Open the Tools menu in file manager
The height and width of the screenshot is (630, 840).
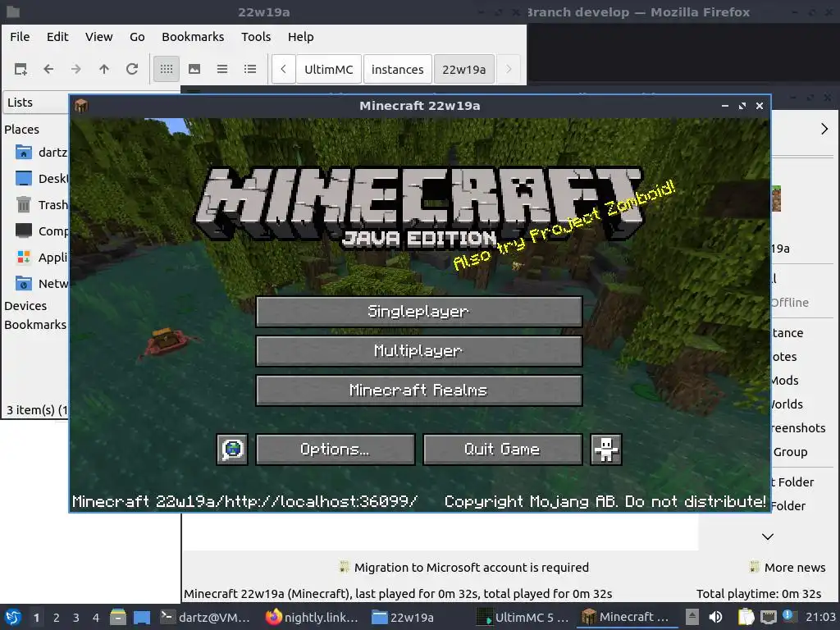pyautogui.click(x=256, y=37)
